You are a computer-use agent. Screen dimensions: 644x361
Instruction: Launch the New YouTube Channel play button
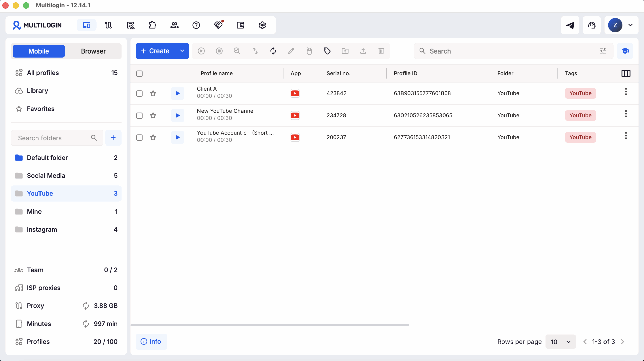click(x=178, y=115)
